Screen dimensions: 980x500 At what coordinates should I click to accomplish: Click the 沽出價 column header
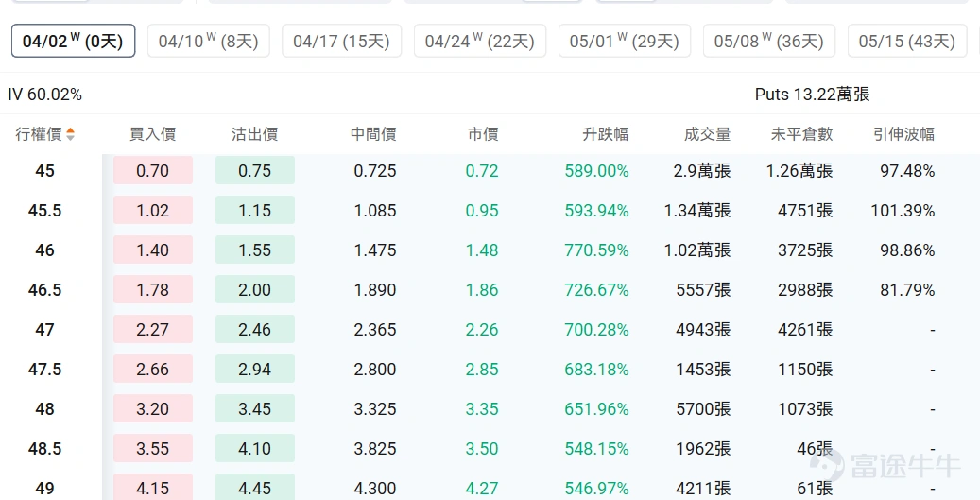click(x=254, y=134)
